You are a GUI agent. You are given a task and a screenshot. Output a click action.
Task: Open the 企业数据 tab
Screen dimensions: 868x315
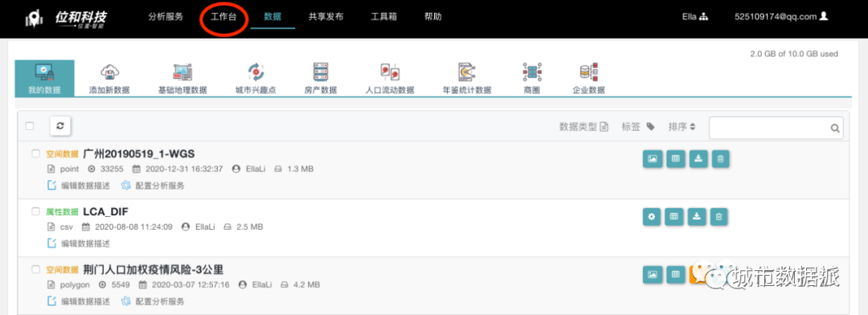pos(588,80)
